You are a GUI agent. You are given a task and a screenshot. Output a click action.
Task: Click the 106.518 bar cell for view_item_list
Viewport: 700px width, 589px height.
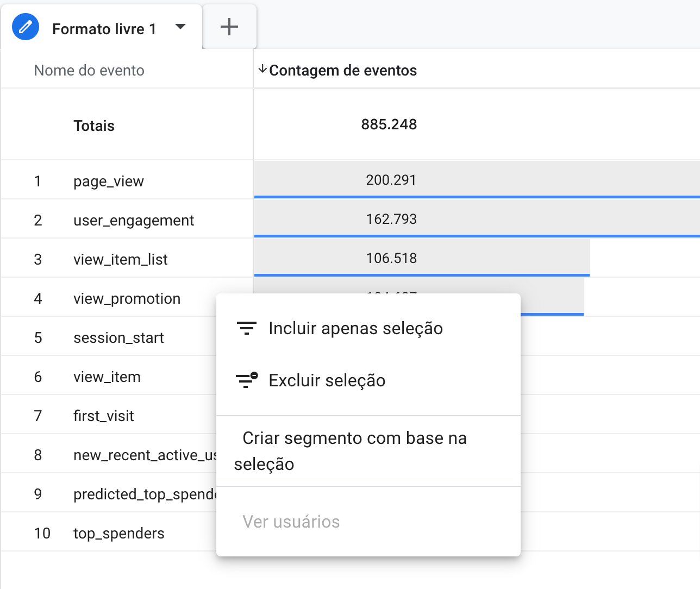click(x=391, y=258)
